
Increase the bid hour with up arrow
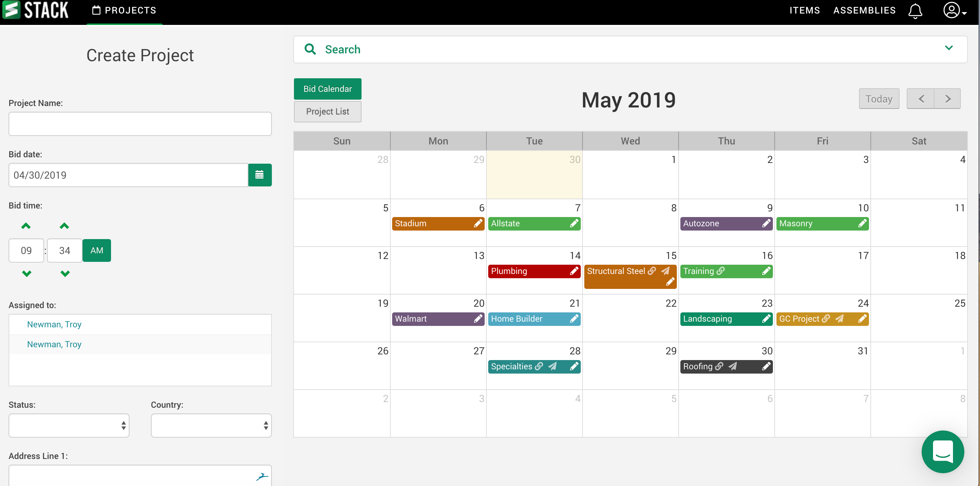tap(26, 226)
